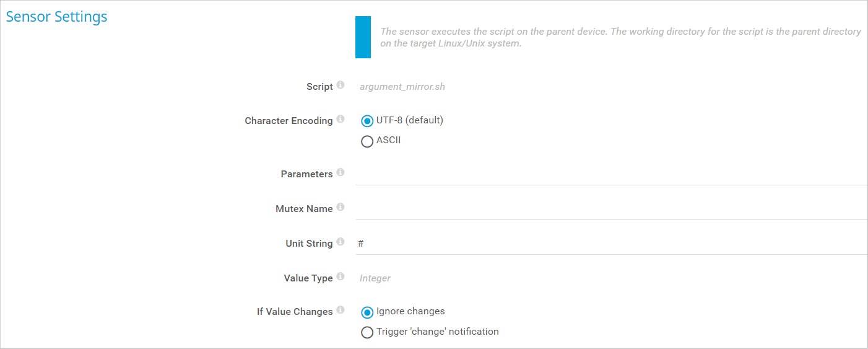Click the Unit String info icon

(x=341, y=242)
